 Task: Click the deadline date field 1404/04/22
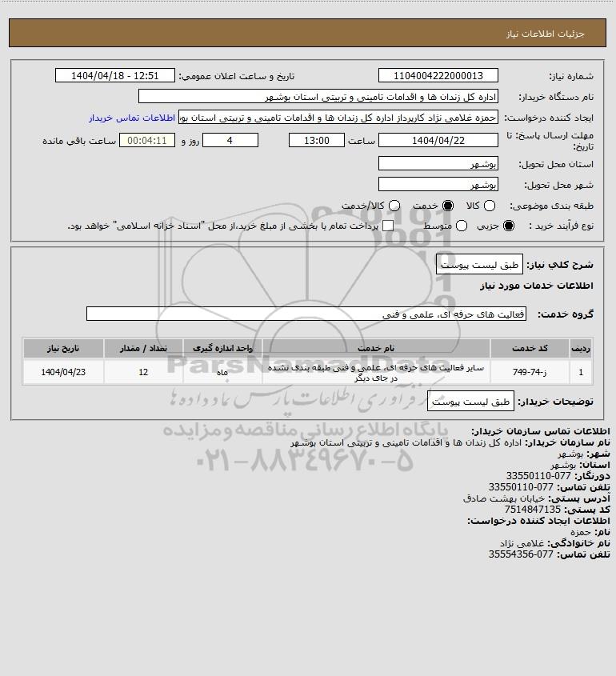tap(438, 141)
